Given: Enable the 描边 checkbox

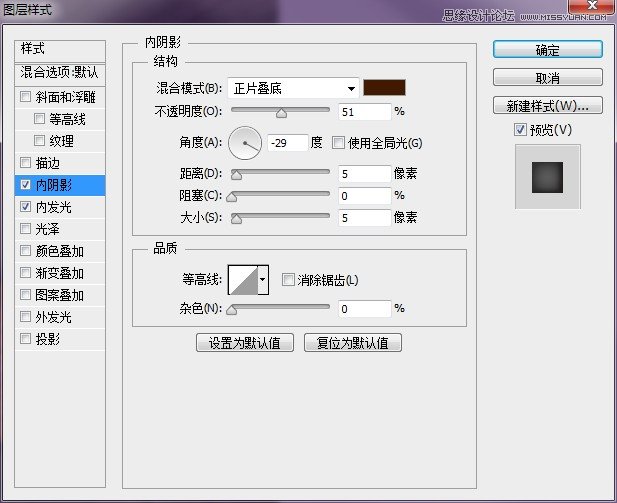Looking at the screenshot, I should [x=25, y=163].
